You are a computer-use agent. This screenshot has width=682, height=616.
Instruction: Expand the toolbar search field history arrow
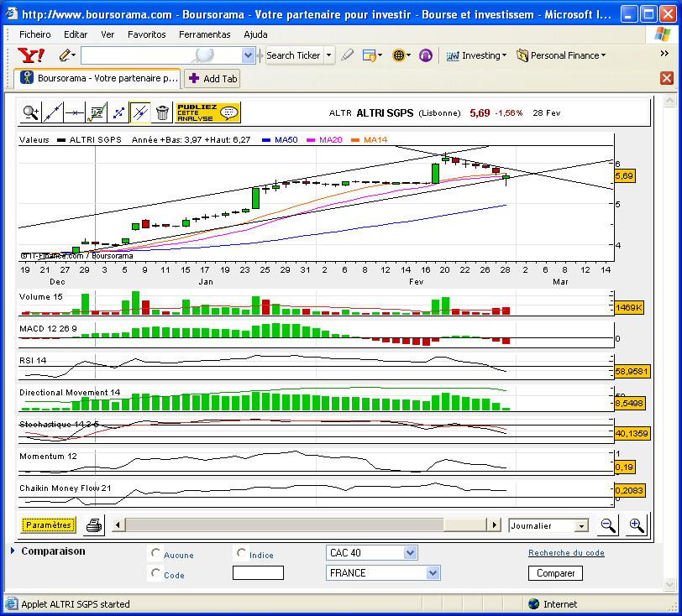pos(248,55)
